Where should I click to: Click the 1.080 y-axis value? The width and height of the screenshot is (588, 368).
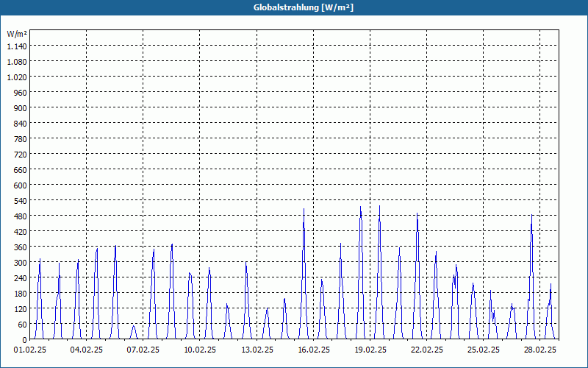17,62
